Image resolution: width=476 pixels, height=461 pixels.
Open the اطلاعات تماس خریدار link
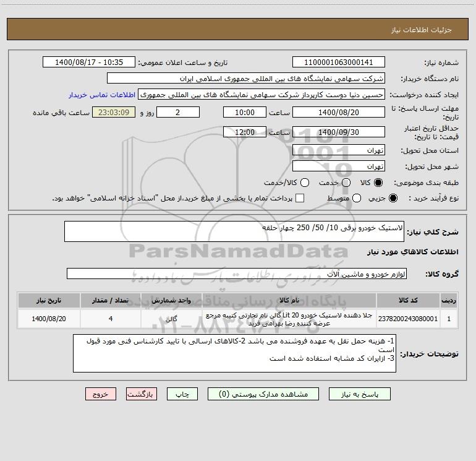pyautogui.click(x=102, y=95)
